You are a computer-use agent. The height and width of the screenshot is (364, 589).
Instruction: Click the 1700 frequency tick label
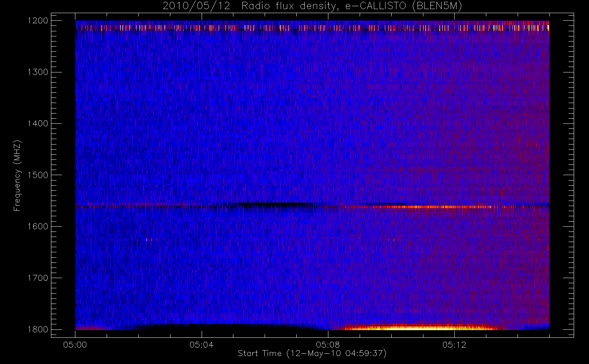click(38, 278)
